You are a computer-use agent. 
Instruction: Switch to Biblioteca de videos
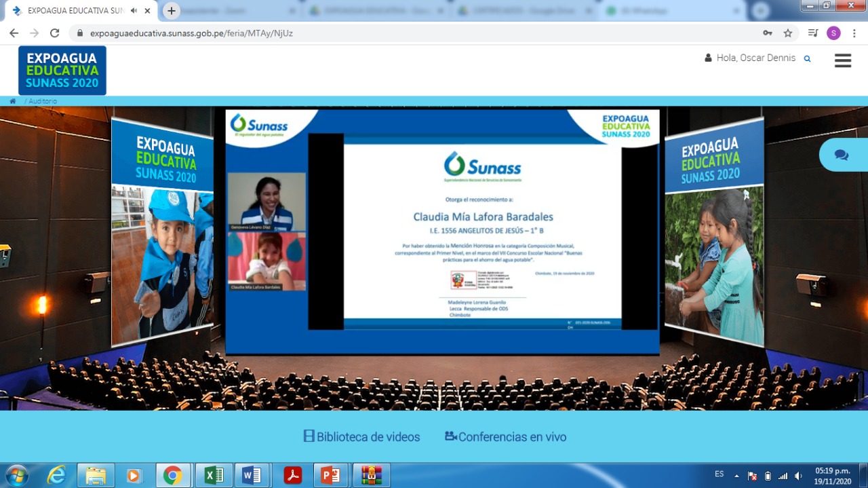[361, 437]
